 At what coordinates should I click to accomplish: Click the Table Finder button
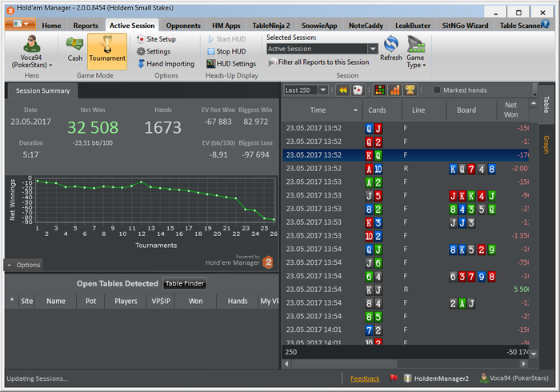pos(185,283)
